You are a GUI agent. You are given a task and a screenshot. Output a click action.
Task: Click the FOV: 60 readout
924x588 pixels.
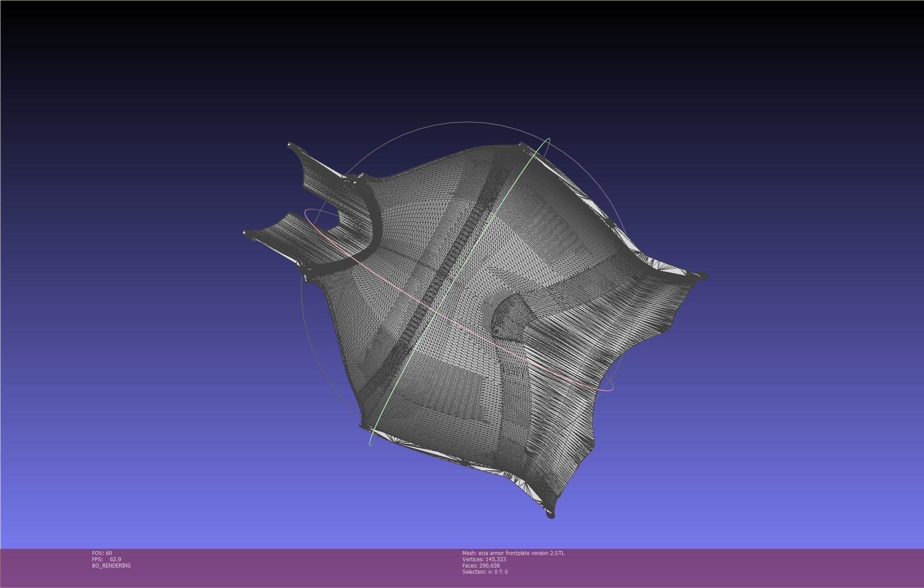click(x=102, y=553)
